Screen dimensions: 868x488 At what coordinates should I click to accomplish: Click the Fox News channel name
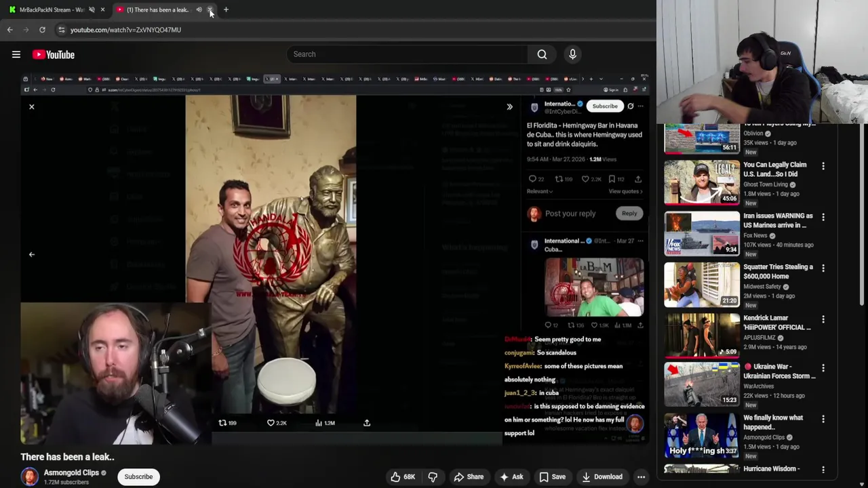coord(755,235)
